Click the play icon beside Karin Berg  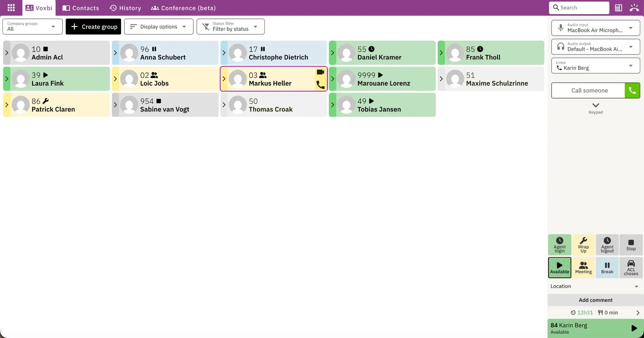634,328
